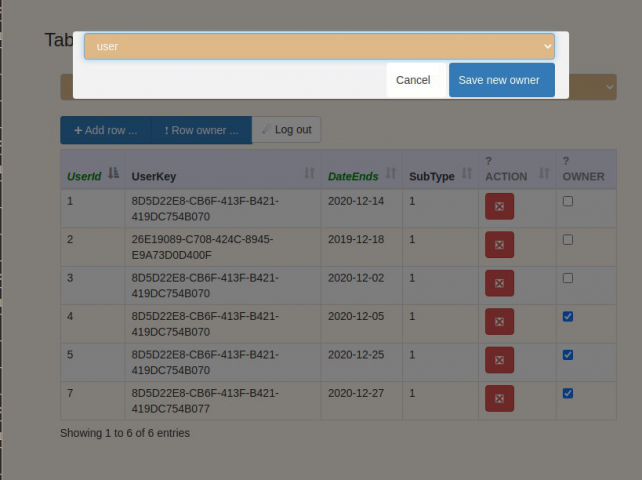Uncheck owner box for row 4
Viewport: 642px width, 480px height.
568,317
